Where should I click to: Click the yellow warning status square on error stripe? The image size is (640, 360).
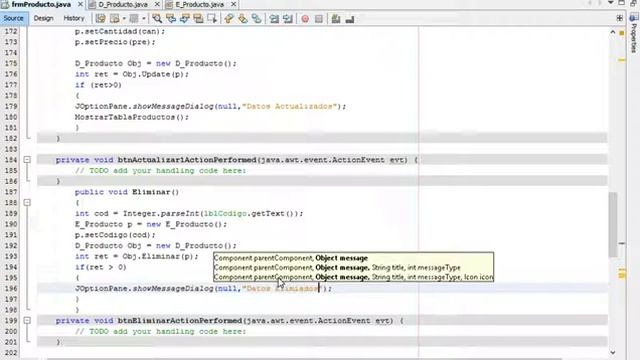click(622, 33)
